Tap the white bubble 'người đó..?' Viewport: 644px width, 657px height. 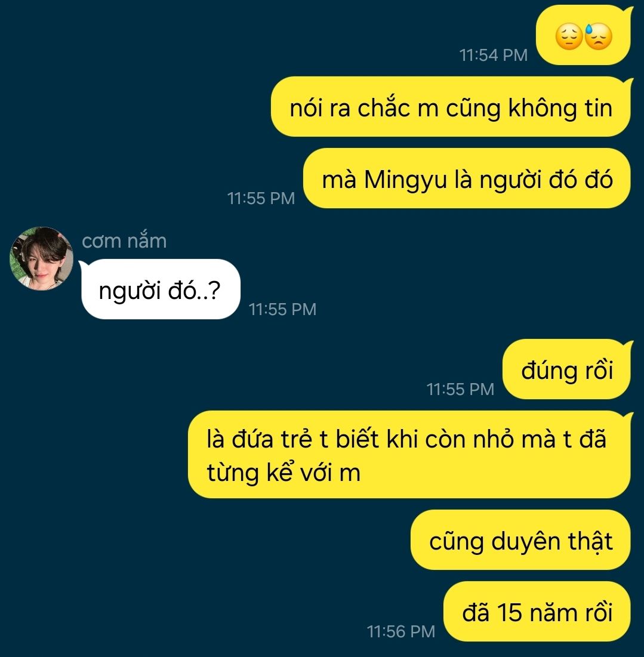point(160,289)
